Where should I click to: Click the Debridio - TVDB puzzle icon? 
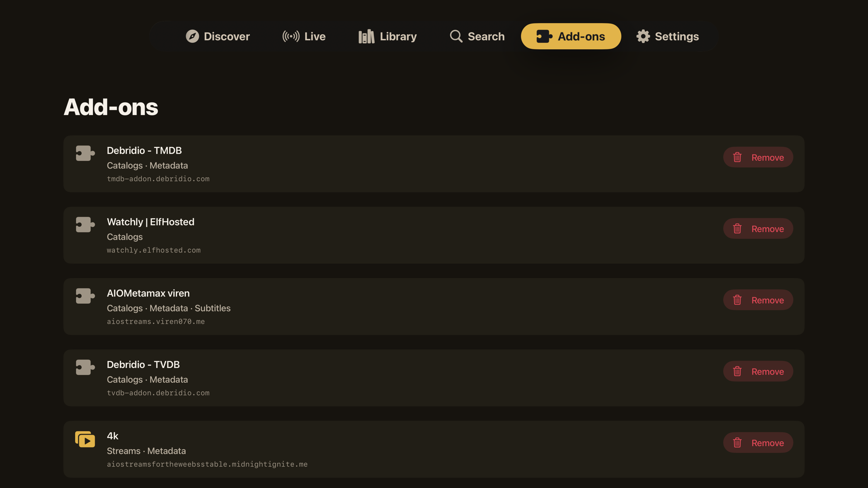[x=85, y=367]
